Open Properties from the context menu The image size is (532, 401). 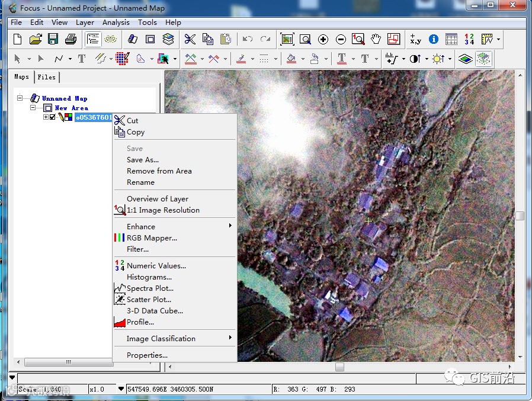pos(147,355)
